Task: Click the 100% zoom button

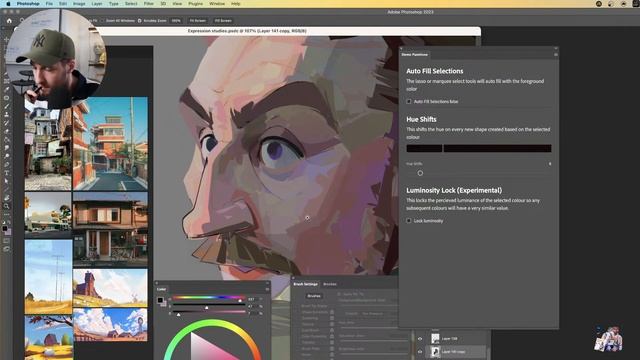Action: coord(176,20)
